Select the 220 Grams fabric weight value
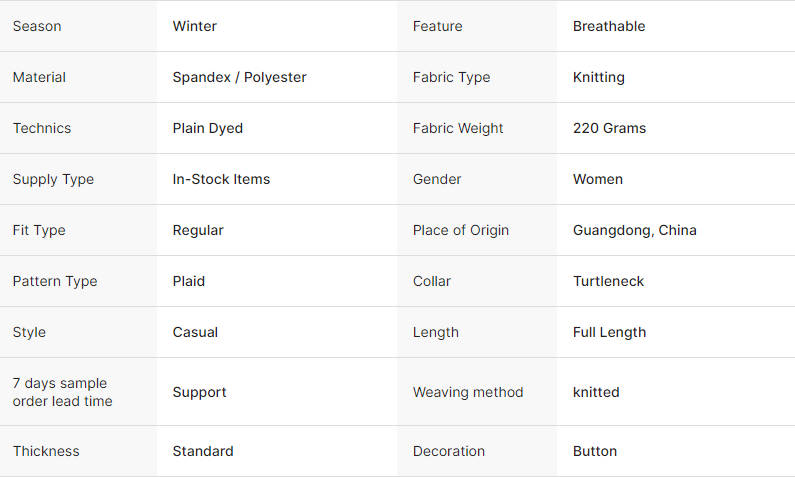 (x=609, y=128)
